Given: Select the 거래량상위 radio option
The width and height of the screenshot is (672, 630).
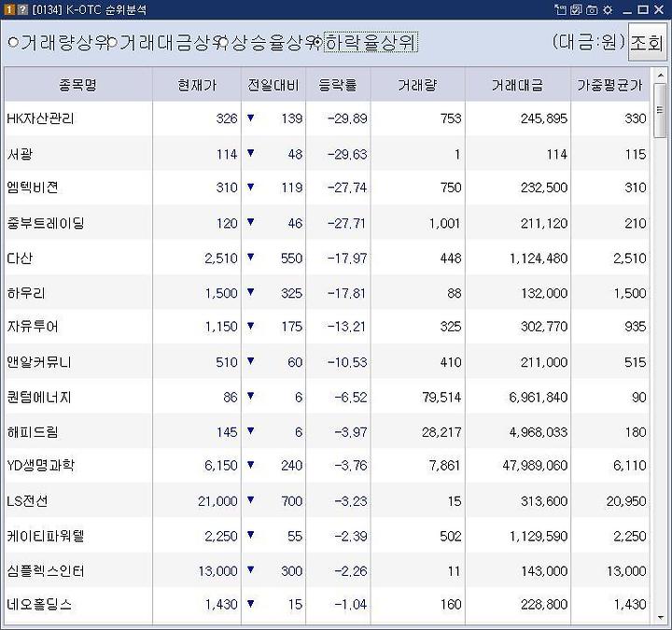Looking at the screenshot, I should pyautogui.click(x=60, y=42).
